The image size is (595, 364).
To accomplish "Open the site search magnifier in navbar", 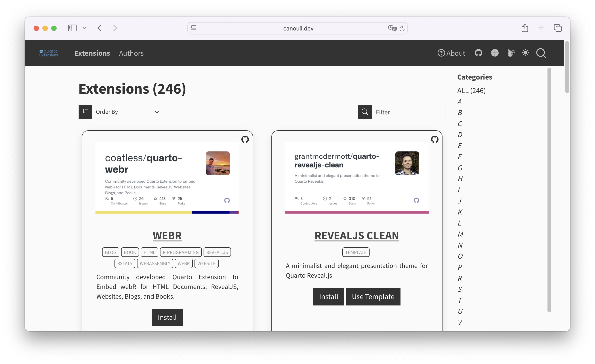I will pyautogui.click(x=541, y=53).
